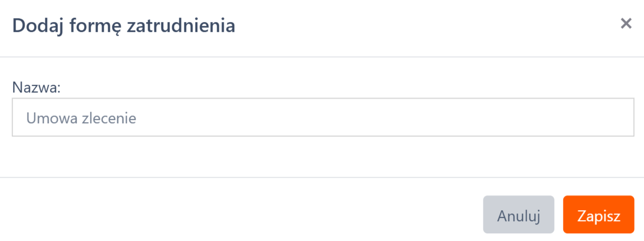Close the Dodaj formę zatrudnienia dialog
This screenshot has height=241, width=644.
625,24
